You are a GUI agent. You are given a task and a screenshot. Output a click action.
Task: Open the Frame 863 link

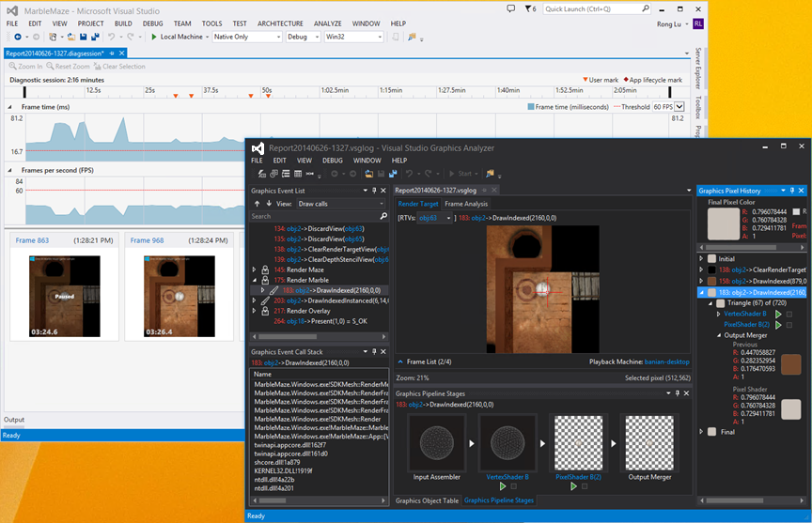click(32, 240)
